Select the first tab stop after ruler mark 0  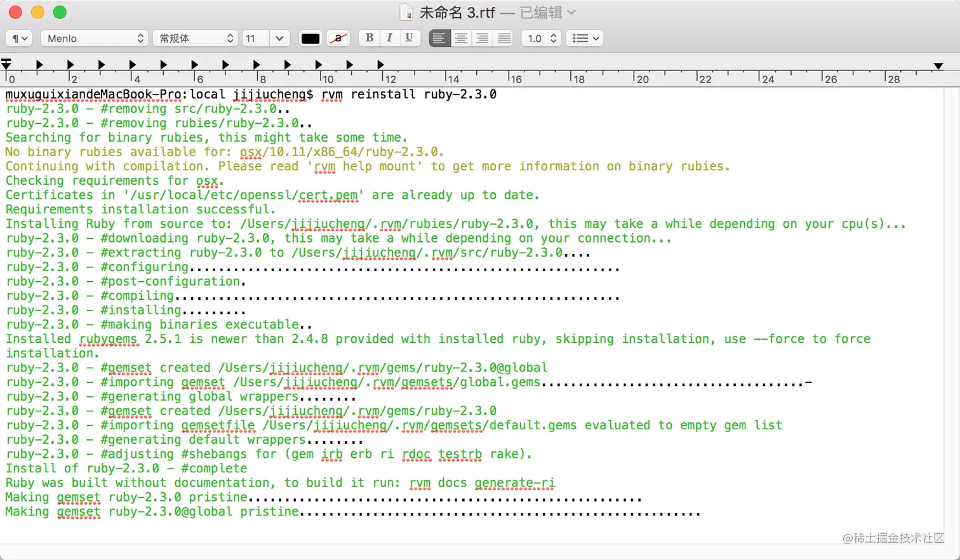click(39, 65)
